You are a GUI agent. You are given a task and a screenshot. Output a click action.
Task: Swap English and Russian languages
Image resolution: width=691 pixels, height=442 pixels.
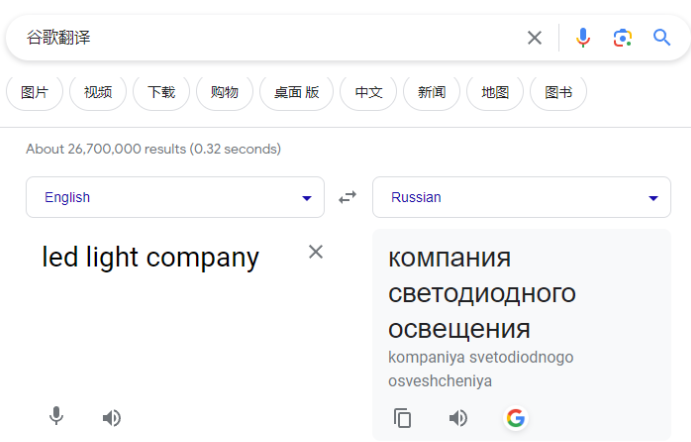click(348, 197)
